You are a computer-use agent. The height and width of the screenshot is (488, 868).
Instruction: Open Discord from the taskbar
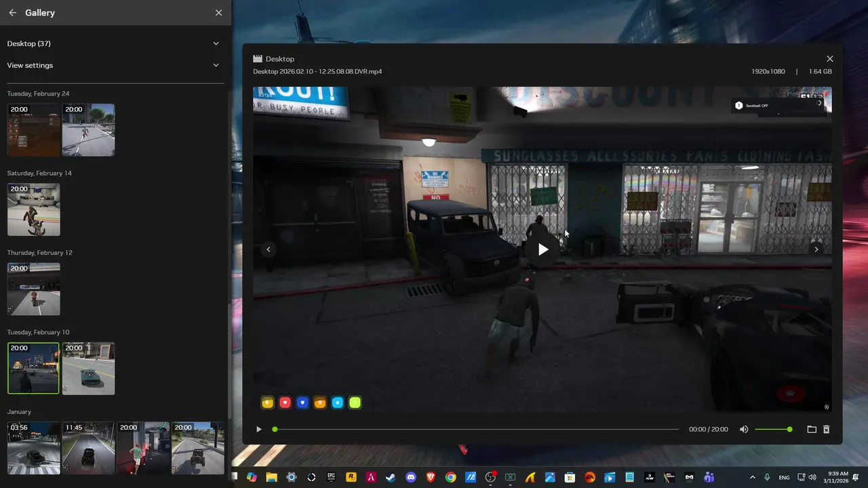point(410,477)
